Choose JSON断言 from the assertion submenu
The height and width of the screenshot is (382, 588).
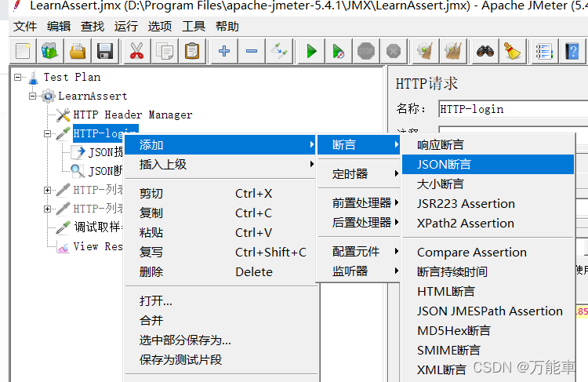[488, 165]
